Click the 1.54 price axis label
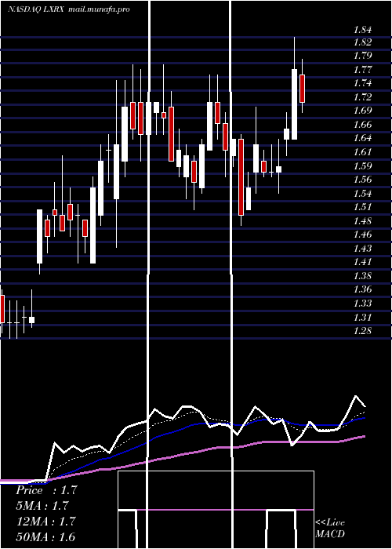392x549 pixels. tap(362, 194)
